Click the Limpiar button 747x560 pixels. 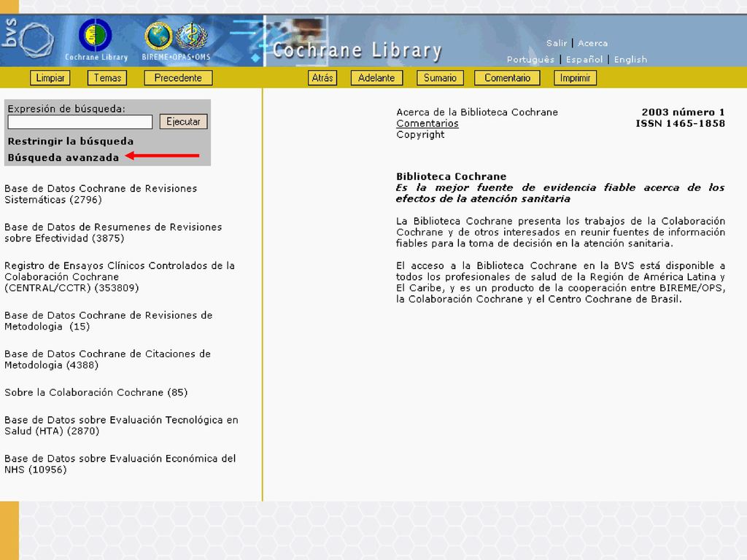tap(50, 77)
